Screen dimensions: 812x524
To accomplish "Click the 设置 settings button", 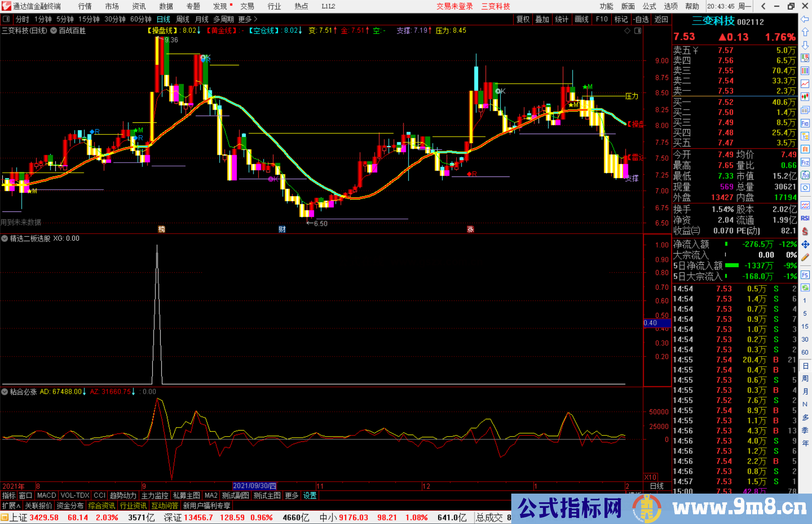I will tap(309, 495).
